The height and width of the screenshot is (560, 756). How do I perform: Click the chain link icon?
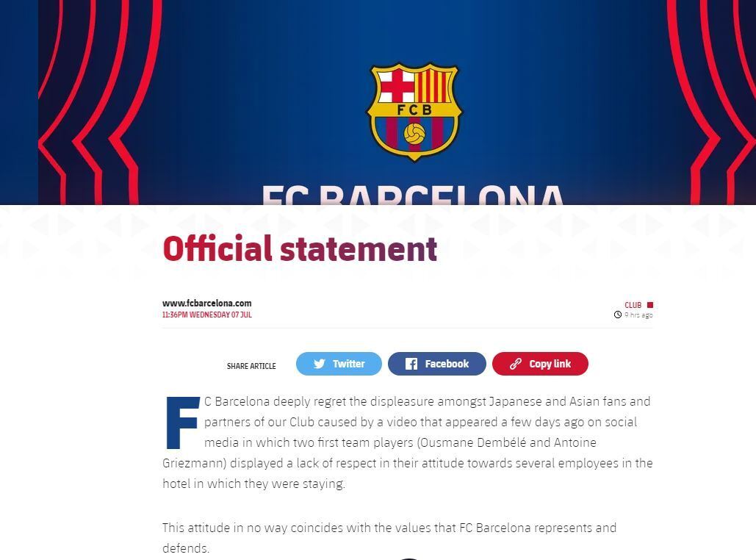point(516,364)
